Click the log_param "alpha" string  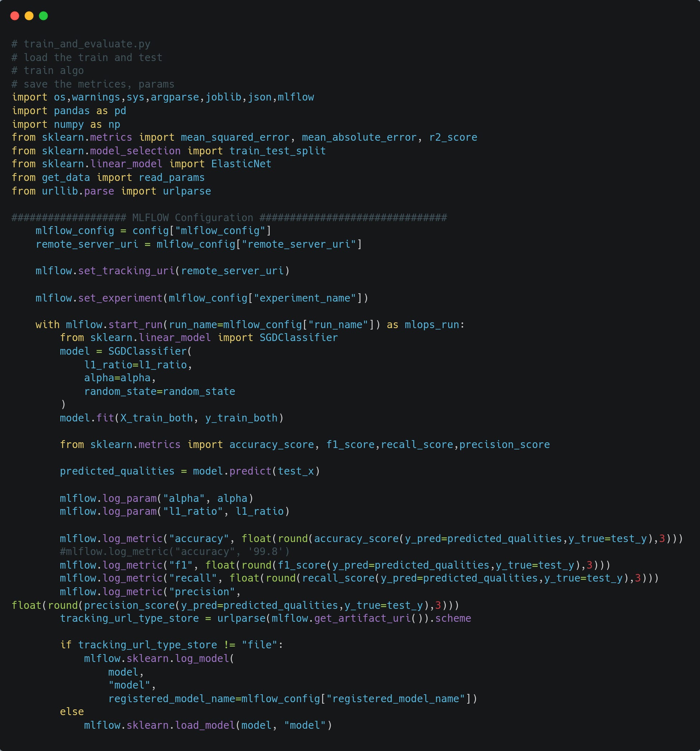tap(183, 498)
